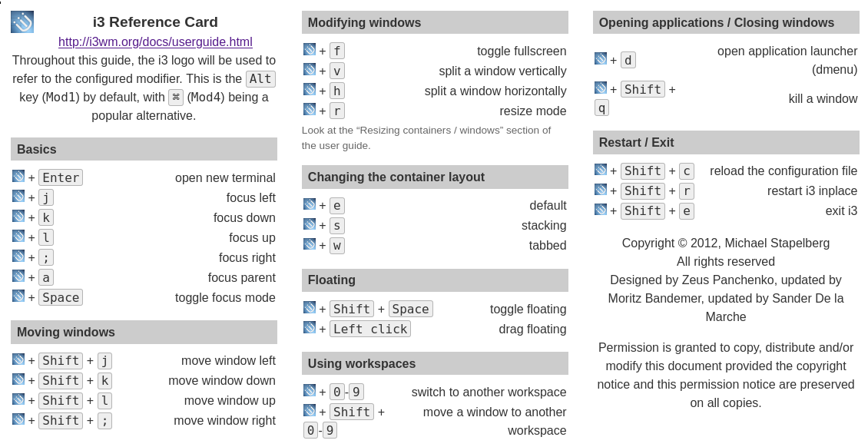Click the Enter key label
The width and height of the screenshot is (868, 447).
pyautogui.click(x=61, y=177)
